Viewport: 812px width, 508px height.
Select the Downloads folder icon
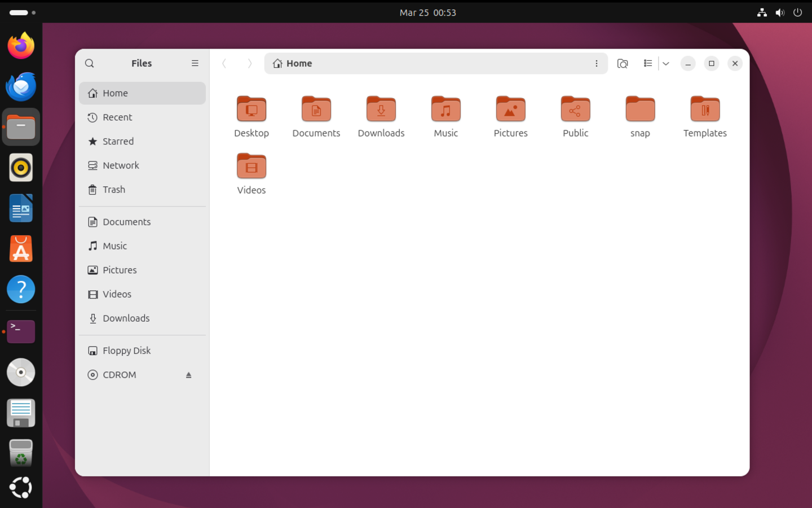pyautogui.click(x=381, y=110)
